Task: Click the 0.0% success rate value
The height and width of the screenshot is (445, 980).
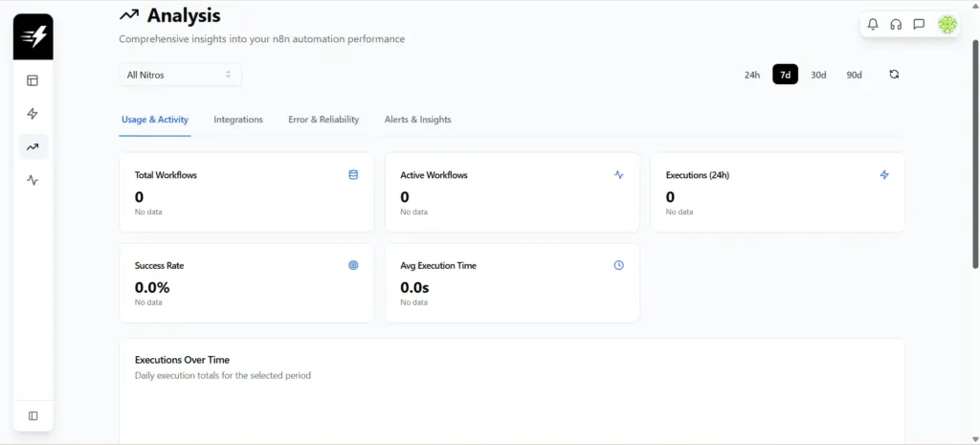Action: [152, 287]
